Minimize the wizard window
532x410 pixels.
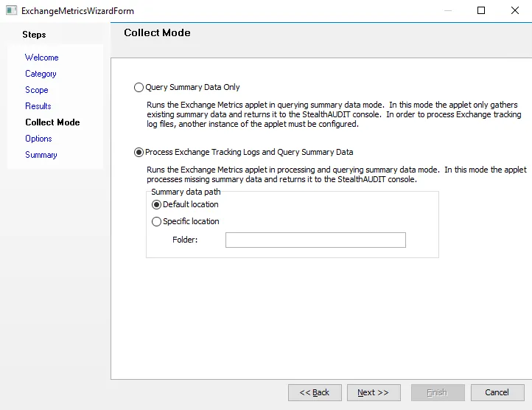pyautogui.click(x=448, y=10)
